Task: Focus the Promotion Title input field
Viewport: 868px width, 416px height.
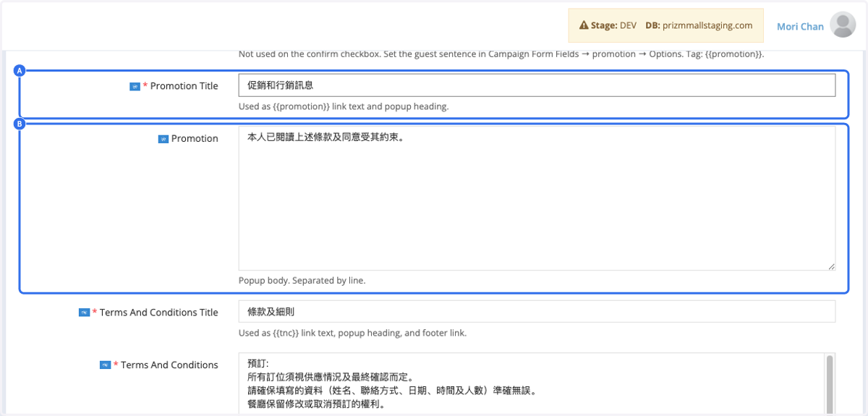Action: pyautogui.click(x=537, y=85)
